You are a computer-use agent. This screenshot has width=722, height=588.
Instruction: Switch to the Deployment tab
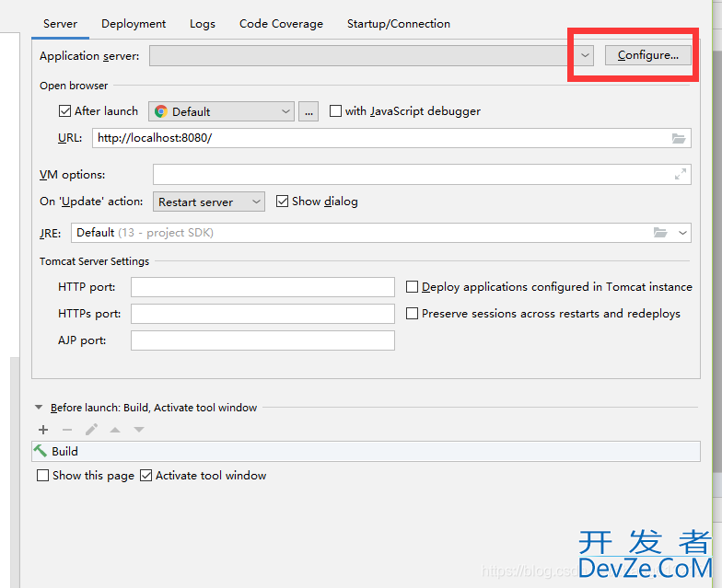(134, 24)
